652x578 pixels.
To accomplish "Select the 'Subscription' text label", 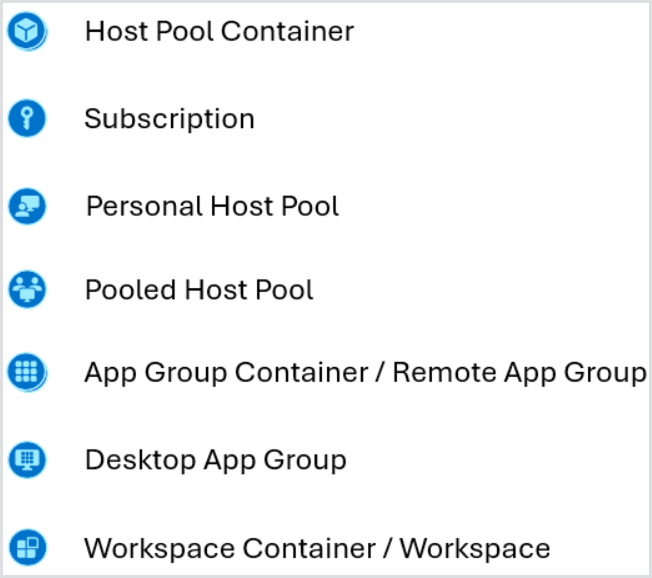I will tap(169, 119).
